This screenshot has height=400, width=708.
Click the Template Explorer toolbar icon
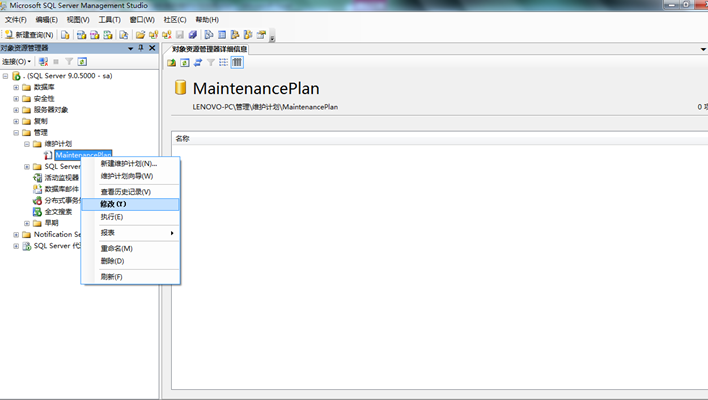(248, 35)
